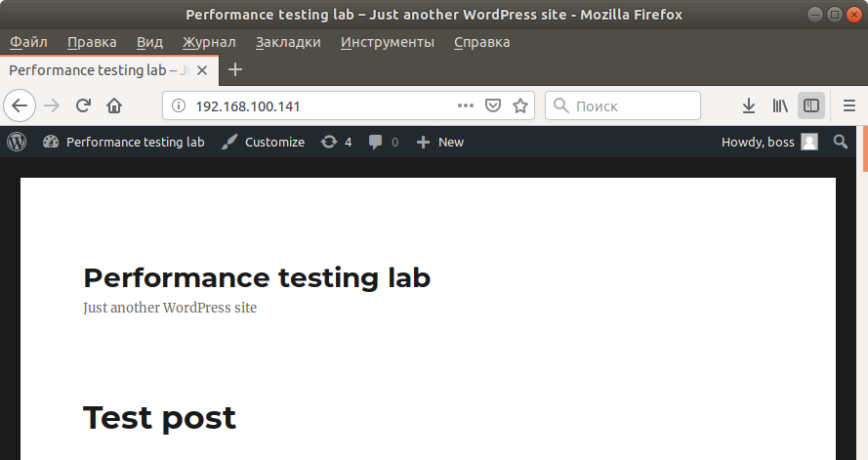Toggle the sidebar view button
868x460 pixels.
tap(811, 105)
